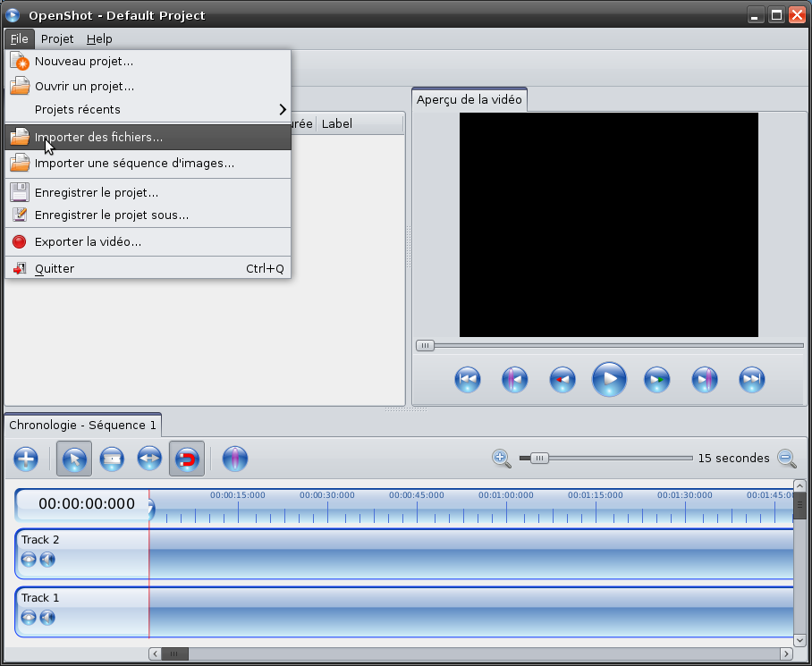
Task: Switch to Chronologie - Séquence 1 tab
Action: (x=82, y=426)
